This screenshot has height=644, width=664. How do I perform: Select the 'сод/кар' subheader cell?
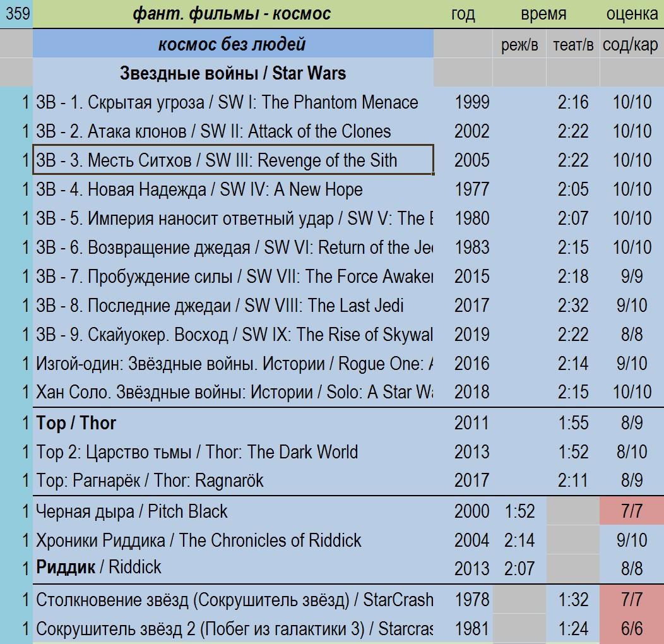pos(632,44)
